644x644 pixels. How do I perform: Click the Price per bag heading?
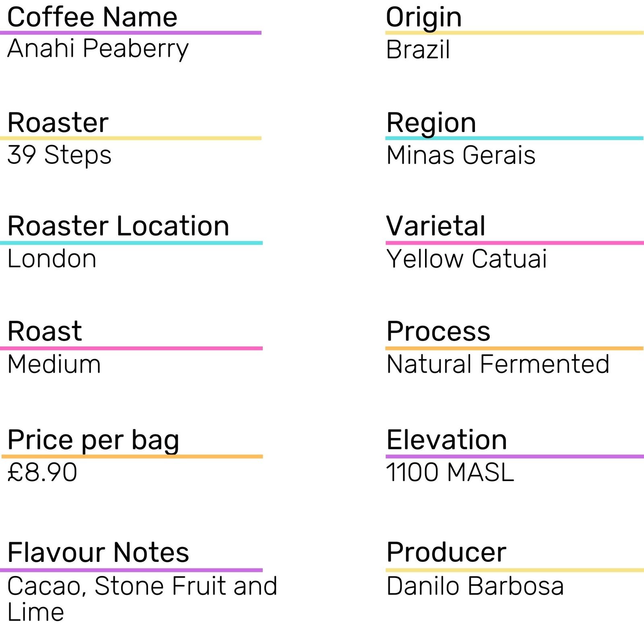[x=93, y=440]
